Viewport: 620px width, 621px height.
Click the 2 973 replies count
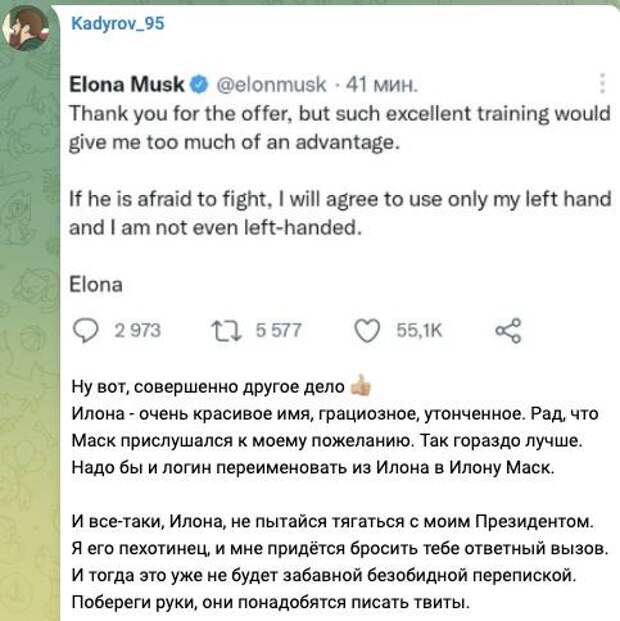click(137, 330)
